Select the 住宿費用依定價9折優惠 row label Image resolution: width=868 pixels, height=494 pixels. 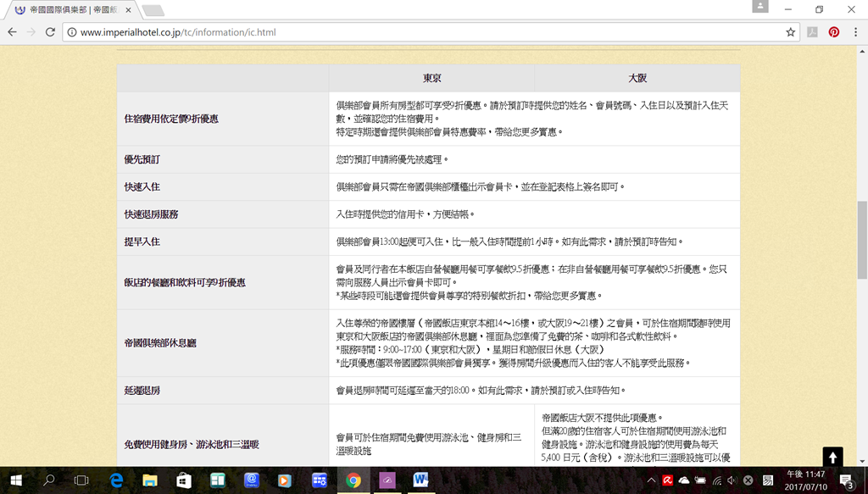pos(171,119)
